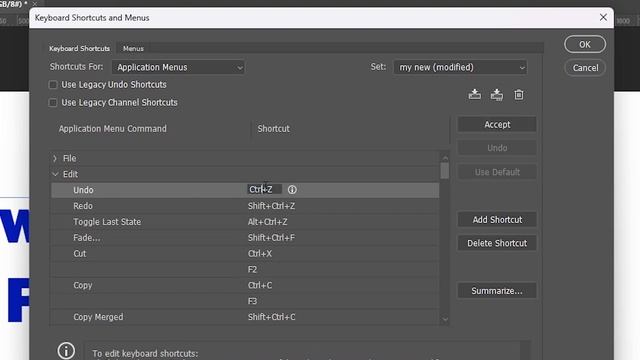
Task: Close the Keyboard Shortcuts and Menus dialog
Action: point(603,18)
